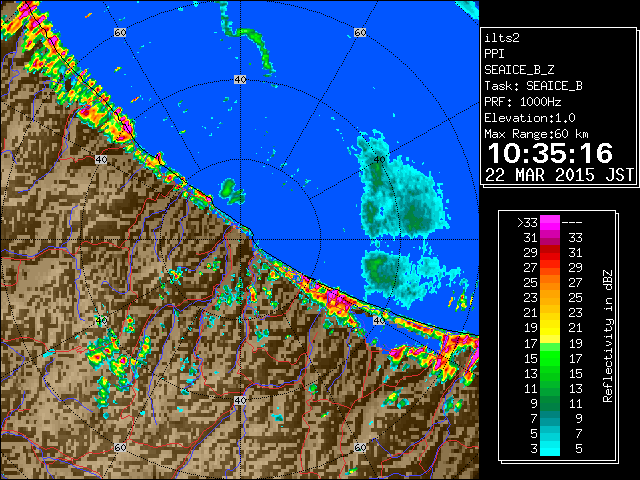The height and width of the screenshot is (480, 640).
Task: Click the yellow color segment beside left-column label 19
Action: tap(550, 328)
